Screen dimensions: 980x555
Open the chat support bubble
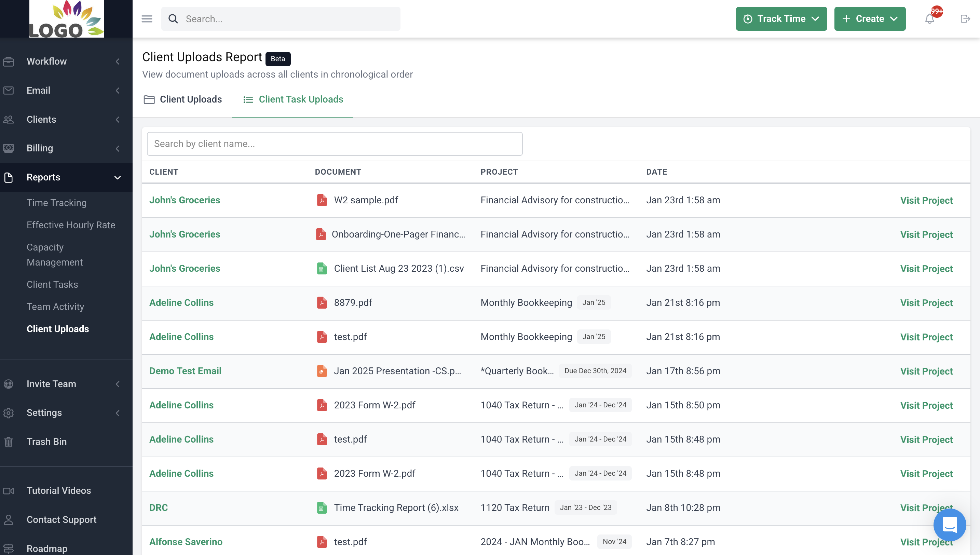tap(950, 525)
